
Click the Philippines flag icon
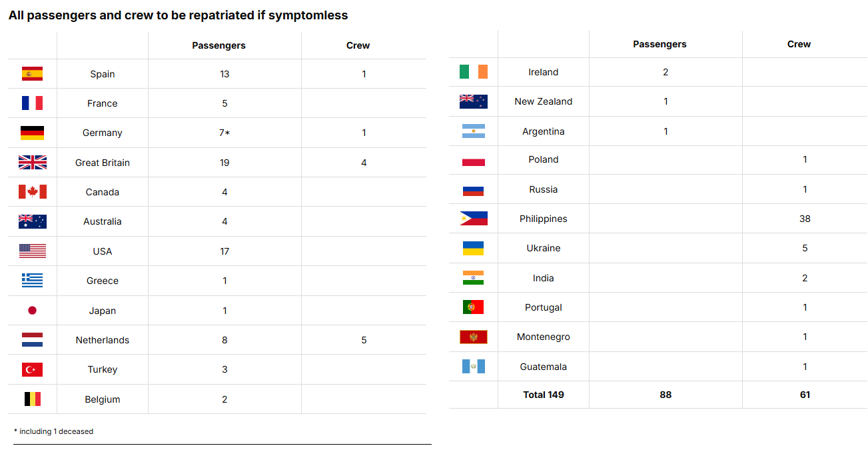coord(474,219)
